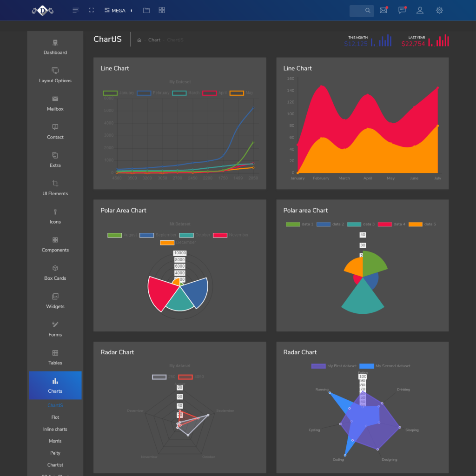Open the apps grid icon in header
This screenshot has width=476, height=476.
[162, 10]
